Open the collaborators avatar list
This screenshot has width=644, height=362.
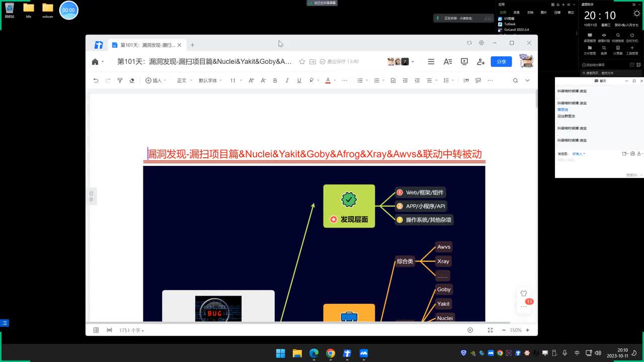(400, 61)
